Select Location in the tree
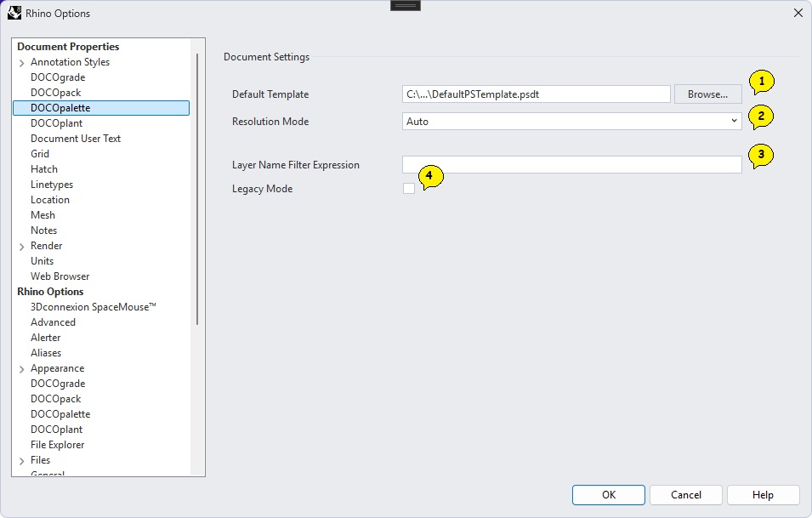The image size is (812, 518). click(49, 199)
